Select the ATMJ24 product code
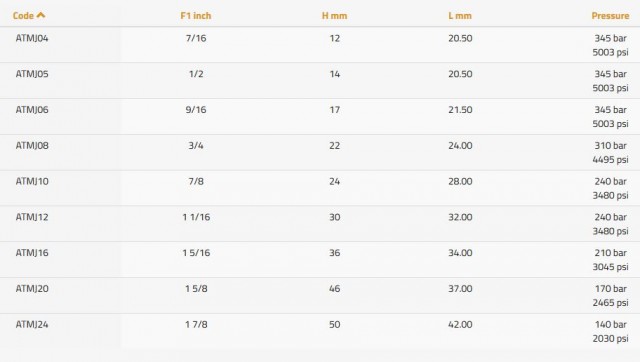 click(x=32, y=324)
